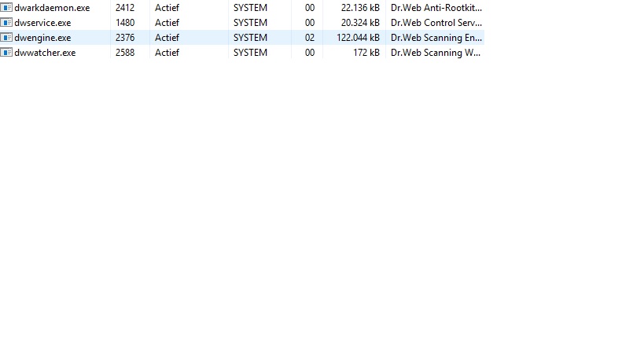Click the Dr.Web Scanning W… description
Viewport: 644px width, 362px height.
(x=436, y=53)
